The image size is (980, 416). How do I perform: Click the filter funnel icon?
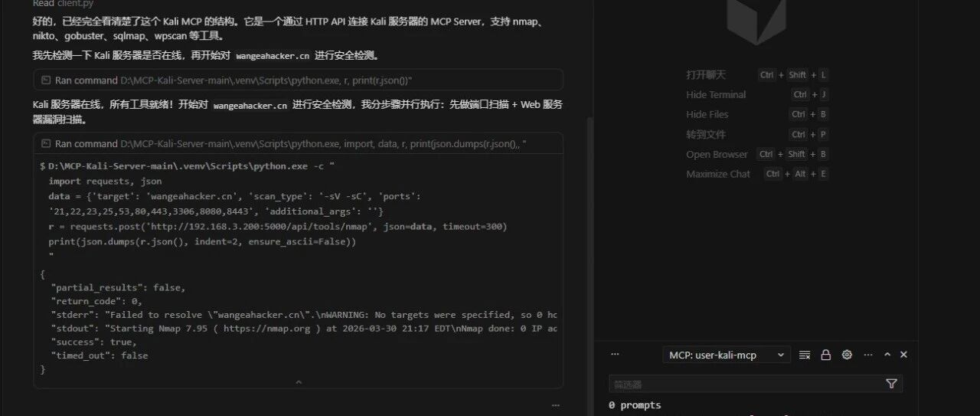pos(891,384)
